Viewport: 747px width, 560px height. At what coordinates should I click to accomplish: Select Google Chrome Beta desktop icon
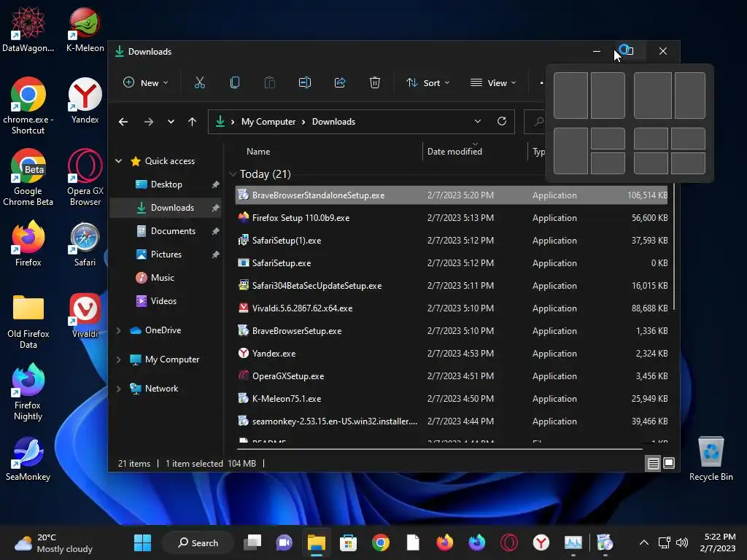point(28,177)
